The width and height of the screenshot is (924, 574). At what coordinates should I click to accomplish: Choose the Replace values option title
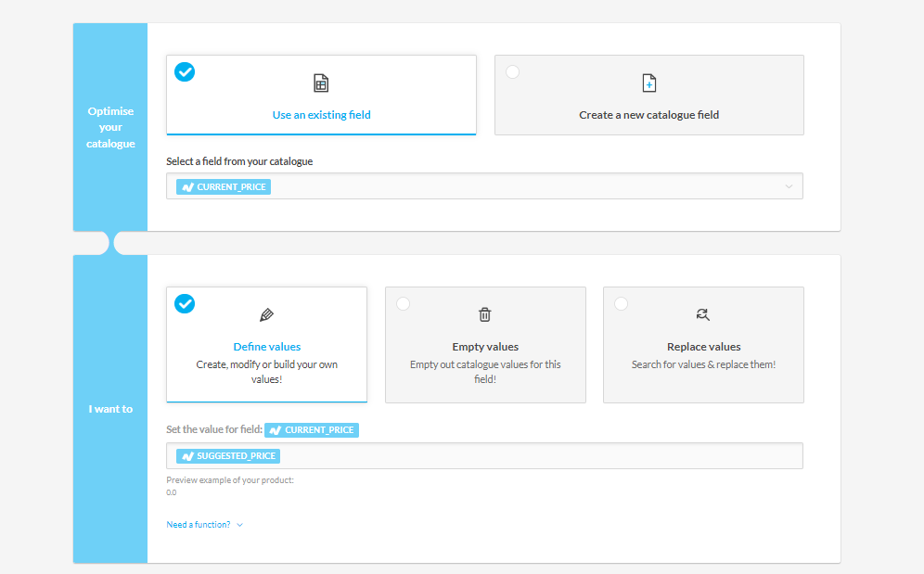tap(703, 347)
